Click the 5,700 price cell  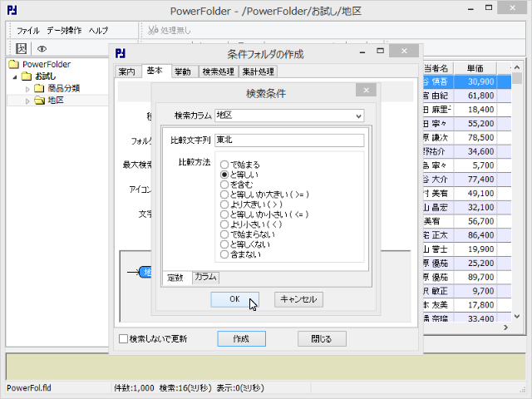(x=475, y=165)
